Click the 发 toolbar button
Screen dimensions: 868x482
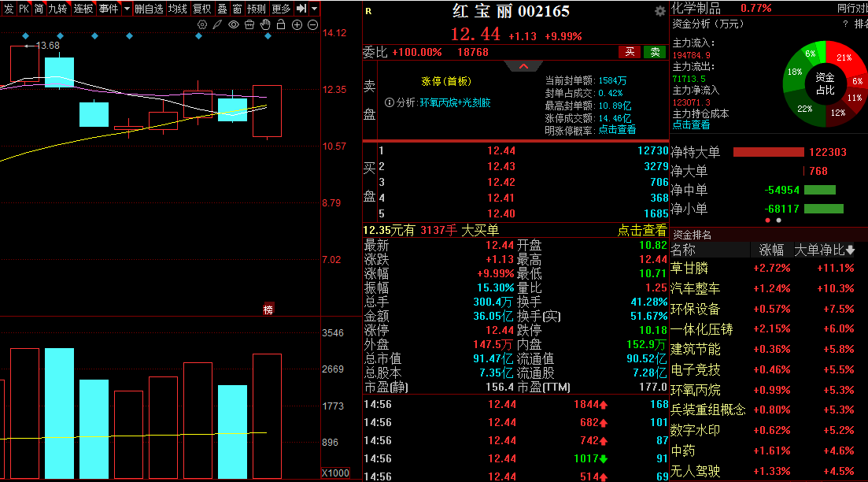[x=9, y=9]
